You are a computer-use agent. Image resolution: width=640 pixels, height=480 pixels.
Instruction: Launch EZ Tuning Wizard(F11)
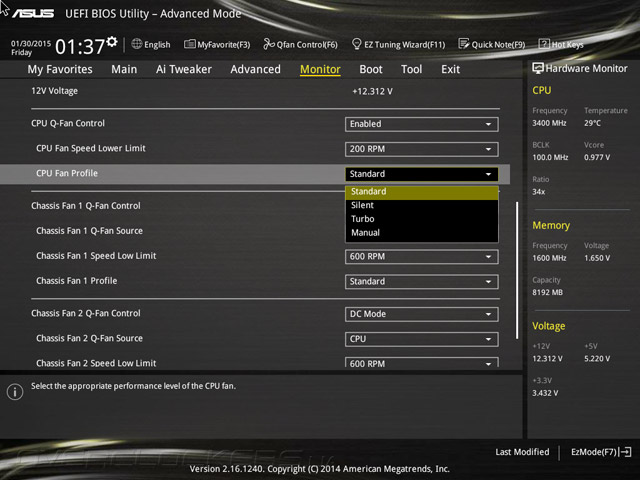point(398,44)
